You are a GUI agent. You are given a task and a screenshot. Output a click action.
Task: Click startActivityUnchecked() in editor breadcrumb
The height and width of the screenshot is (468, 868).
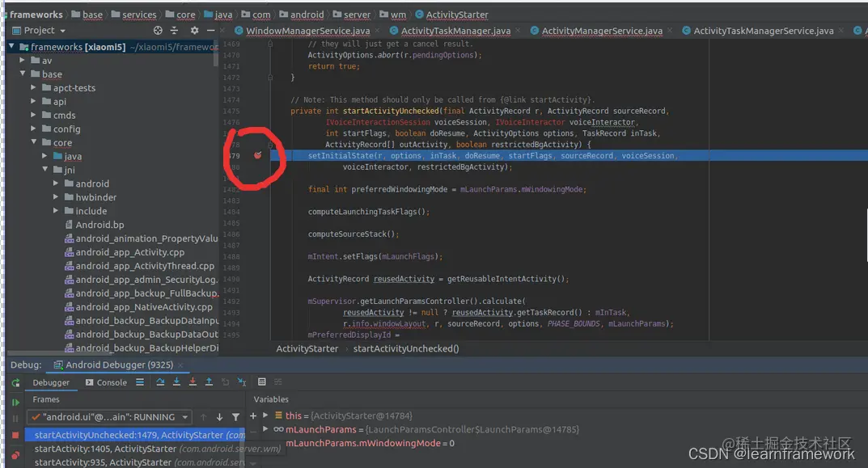(406, 348)
